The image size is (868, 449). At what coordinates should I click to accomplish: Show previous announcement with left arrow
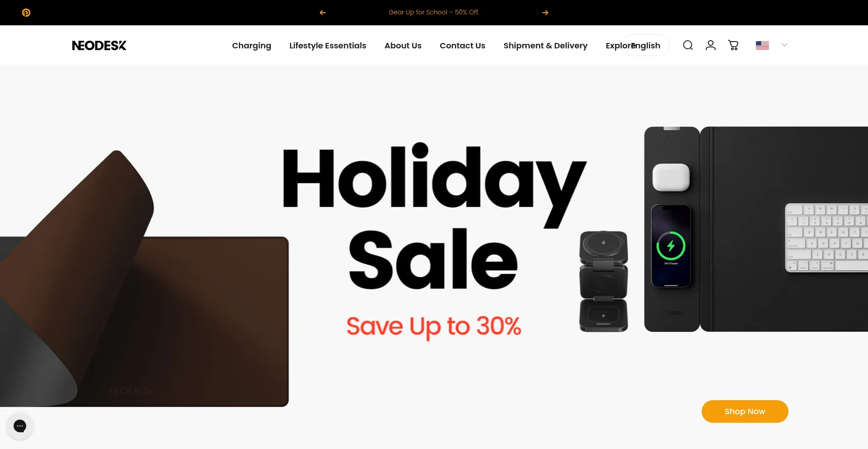[x=323, y=13]
